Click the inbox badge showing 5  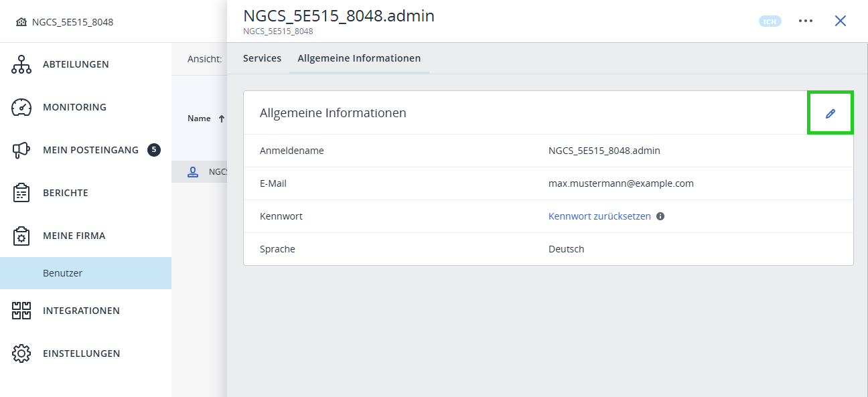(153, 149)
